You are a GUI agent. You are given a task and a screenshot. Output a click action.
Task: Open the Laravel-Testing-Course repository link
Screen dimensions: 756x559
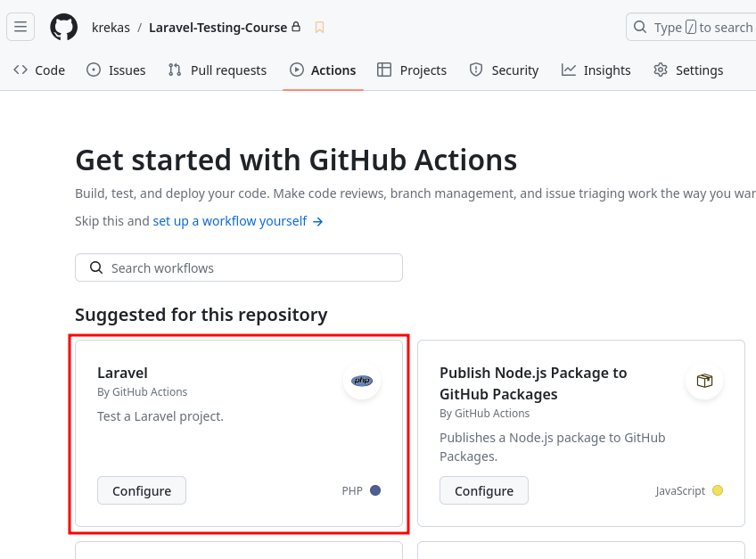[x=218, y=28]
